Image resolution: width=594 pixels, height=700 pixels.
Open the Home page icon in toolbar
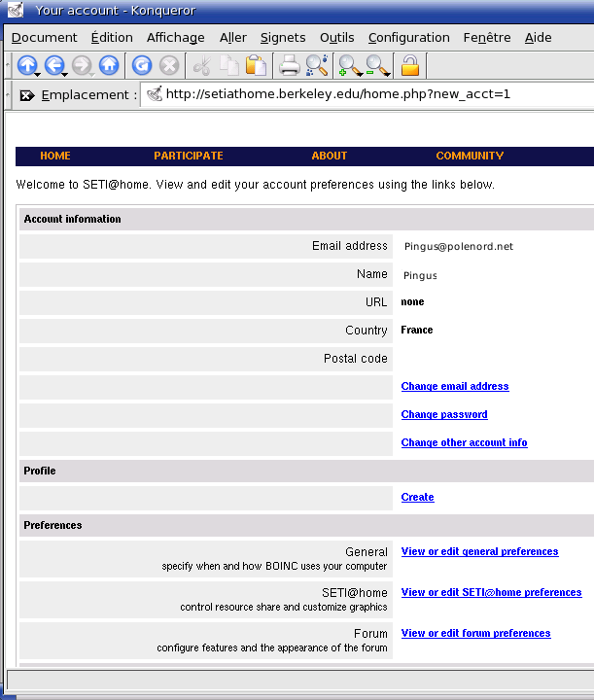tap(108, 66)
